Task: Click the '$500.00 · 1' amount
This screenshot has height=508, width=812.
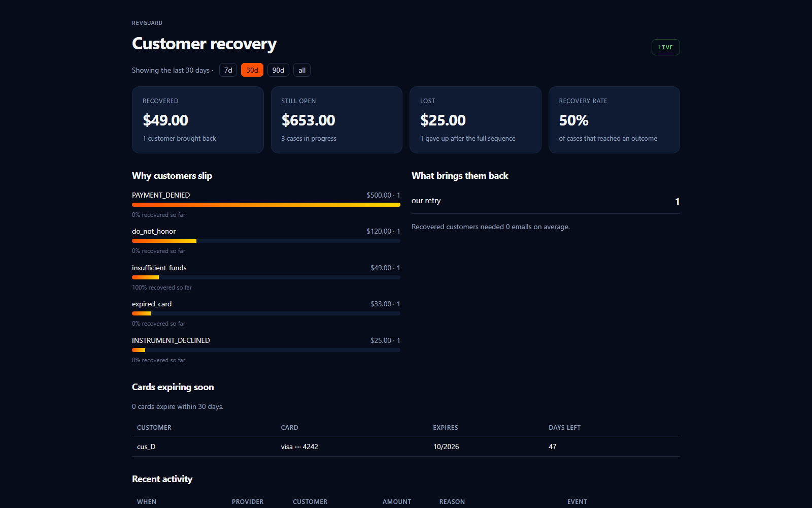Action: click(x=384, y=195)
